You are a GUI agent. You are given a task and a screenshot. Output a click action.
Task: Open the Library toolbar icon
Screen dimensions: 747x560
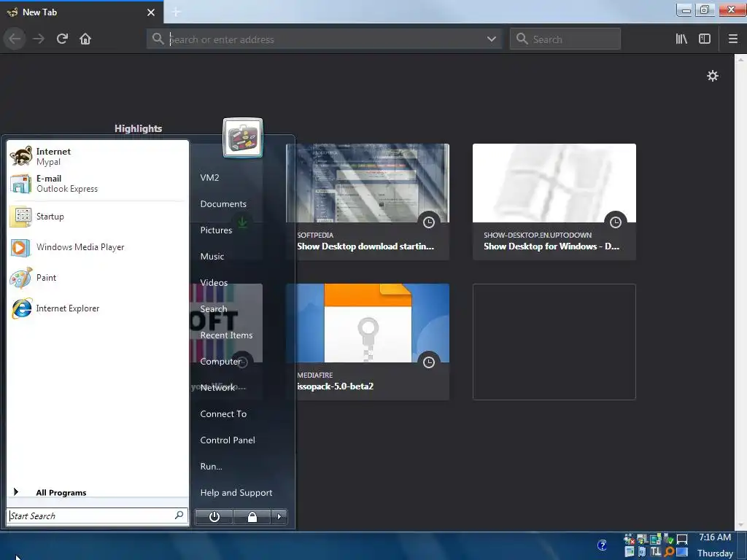[x=681, y=39]
